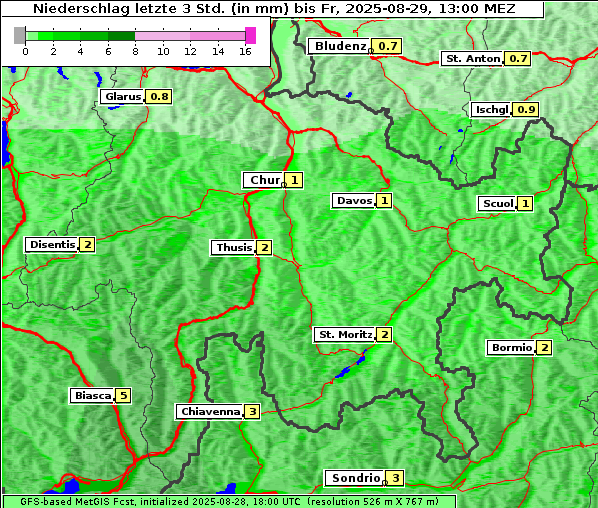Click the Ischgl station label
The width and height of the screenshot is (598, 508).
click(491, 110)
